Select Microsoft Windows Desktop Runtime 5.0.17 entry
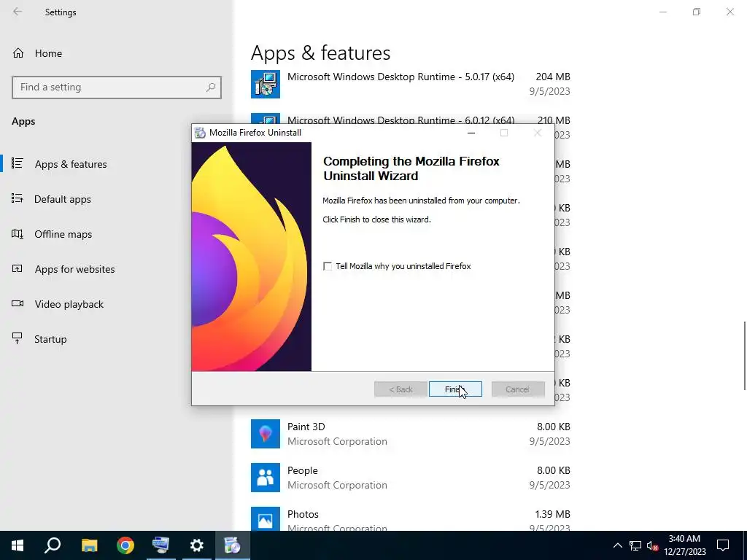 (410, 84)
